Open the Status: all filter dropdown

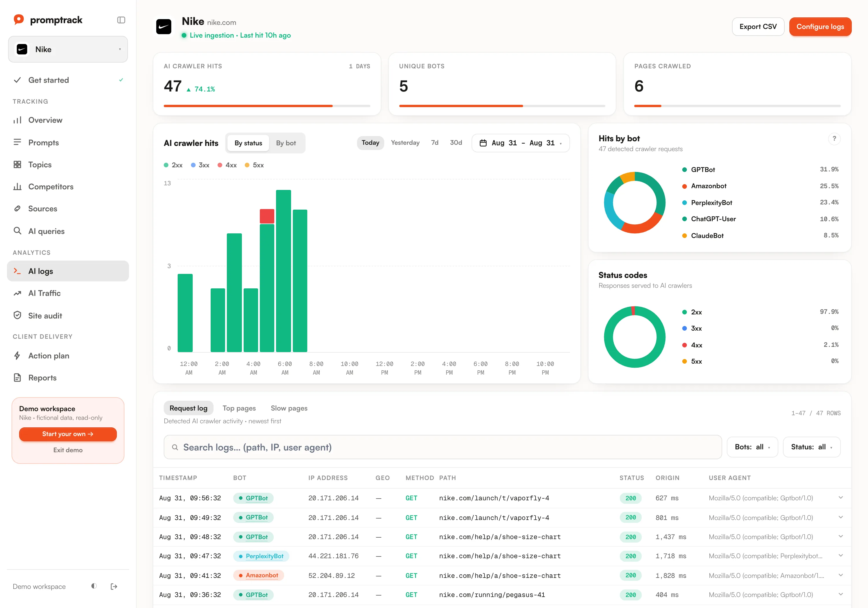point(812,447)
